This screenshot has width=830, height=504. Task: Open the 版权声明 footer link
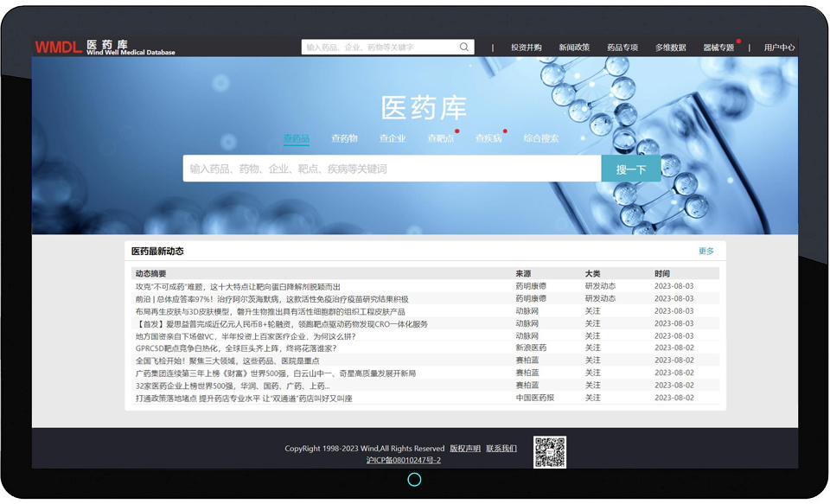[x=465, y=449]
